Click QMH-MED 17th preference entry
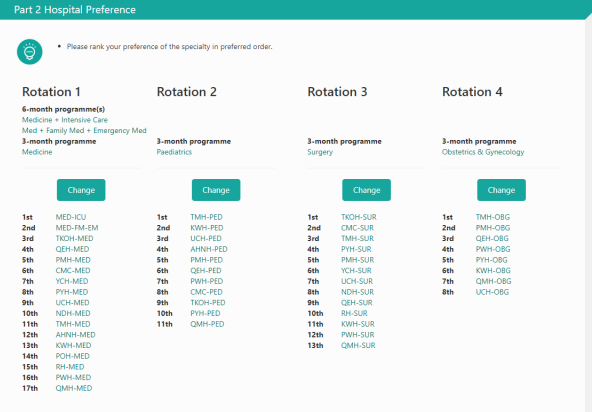Screen dimensions: 592x412 pos(74,388)
